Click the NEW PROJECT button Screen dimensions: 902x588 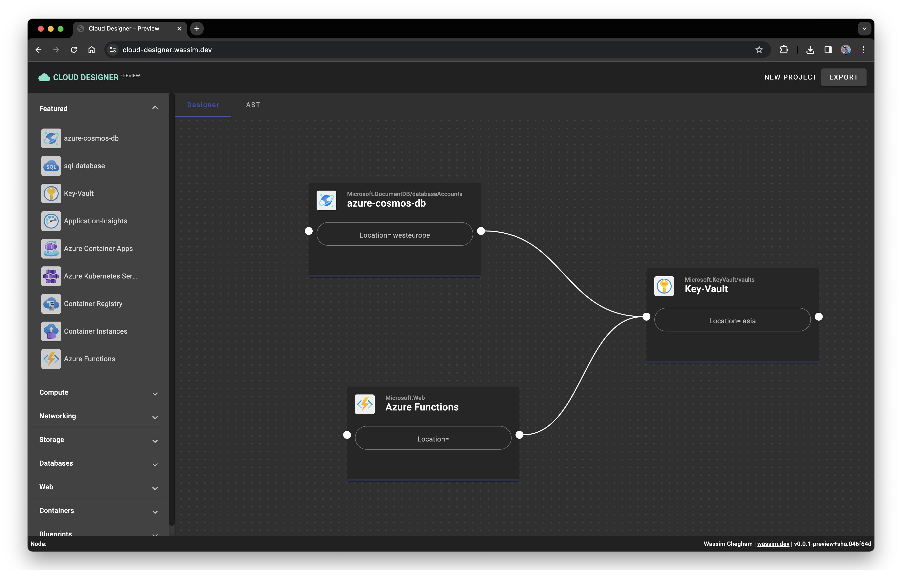pos(790,77)
